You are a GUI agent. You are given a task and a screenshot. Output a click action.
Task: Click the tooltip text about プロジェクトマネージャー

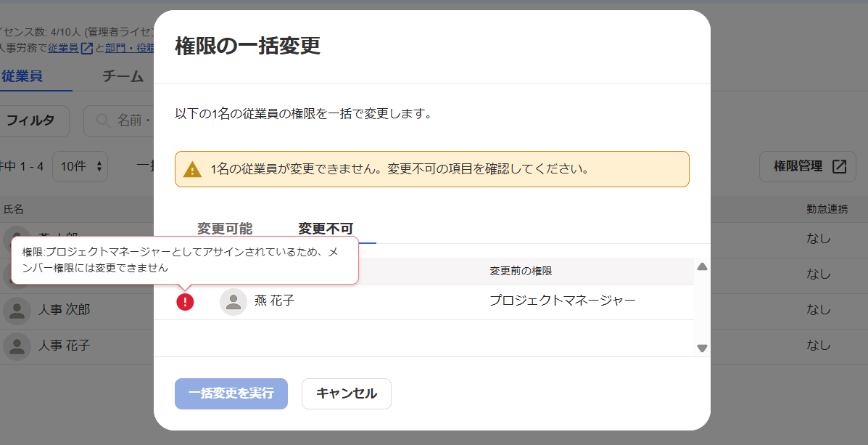(x=181, y=260)
